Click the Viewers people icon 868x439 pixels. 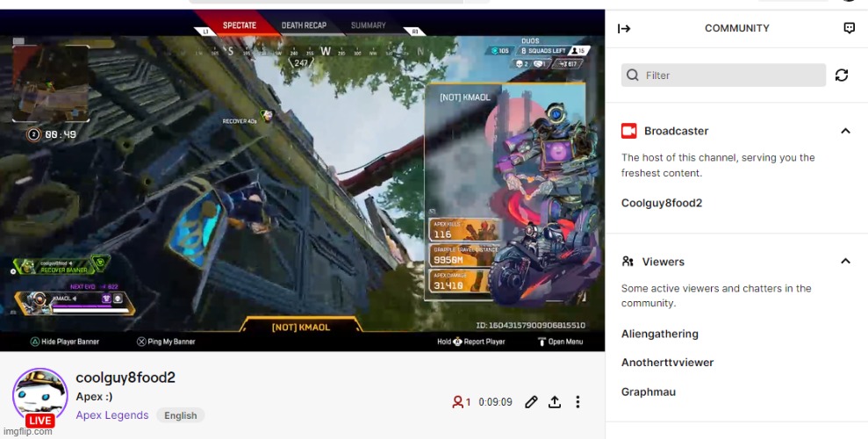[x=628, y=262]
